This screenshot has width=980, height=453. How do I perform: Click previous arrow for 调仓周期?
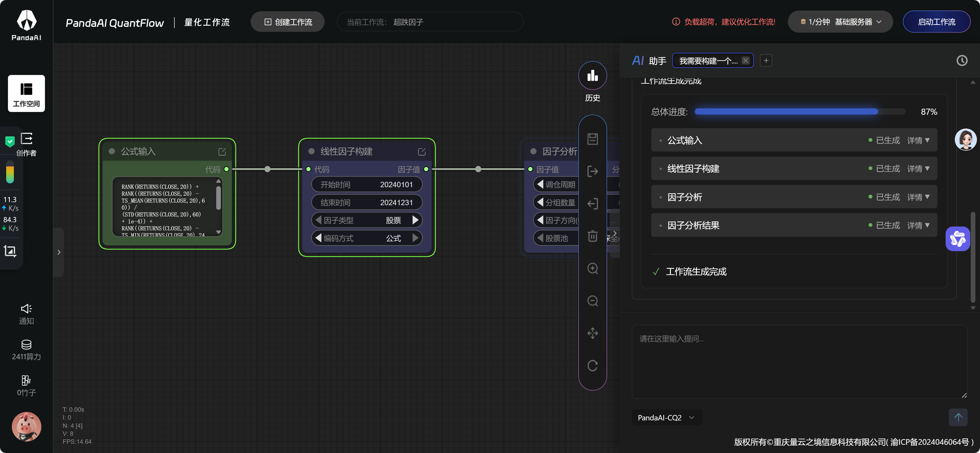(x=540, y=184)
